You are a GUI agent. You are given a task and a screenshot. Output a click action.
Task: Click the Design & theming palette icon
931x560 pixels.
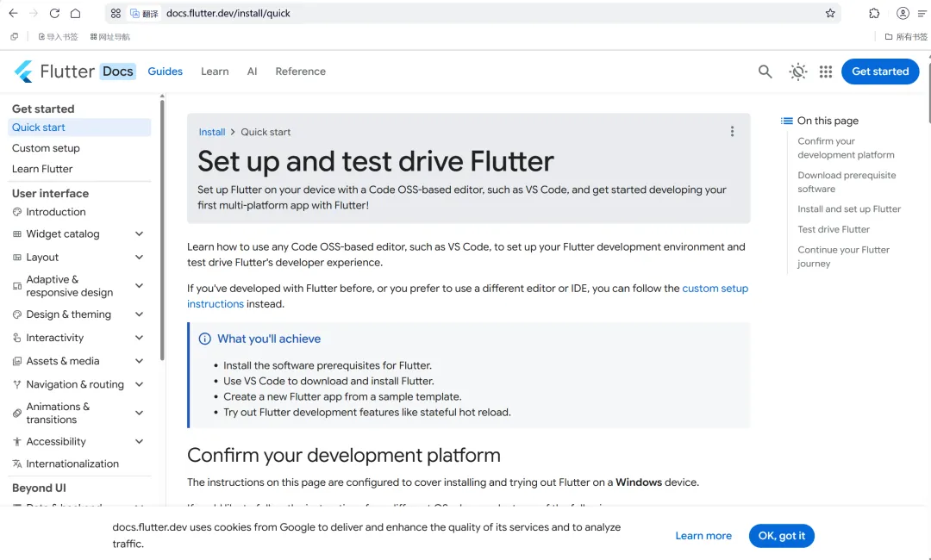pos(17,314)
